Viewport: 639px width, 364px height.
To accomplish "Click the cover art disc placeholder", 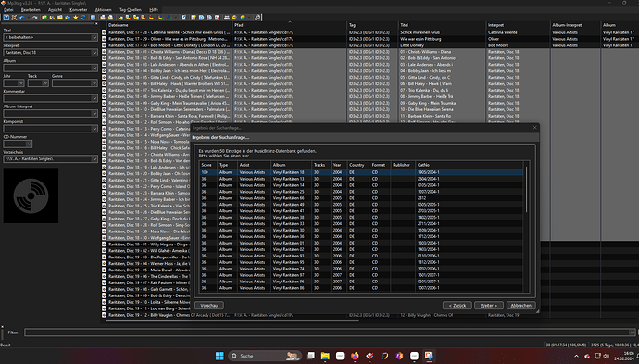I will [x=31, y=195].
